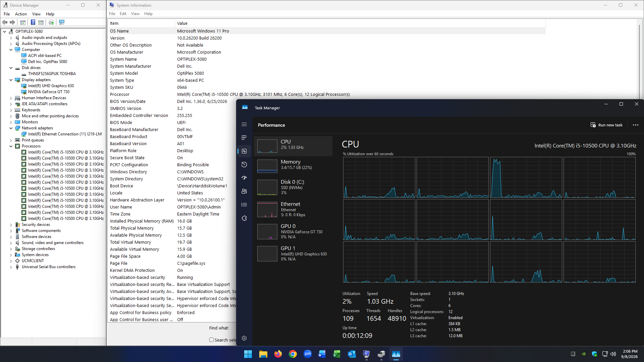Toggle Search selected category only checkbox

coord(212,340)
